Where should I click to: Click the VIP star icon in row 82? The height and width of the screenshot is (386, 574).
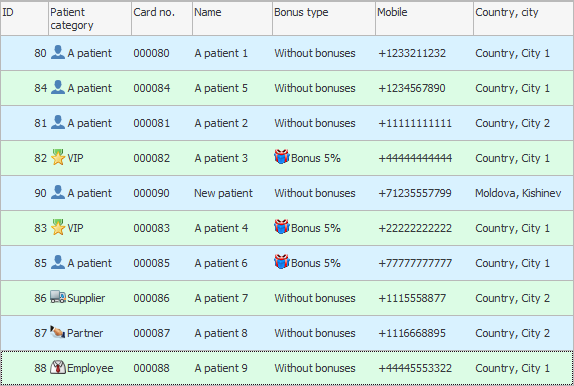click(x=58, y=157)
